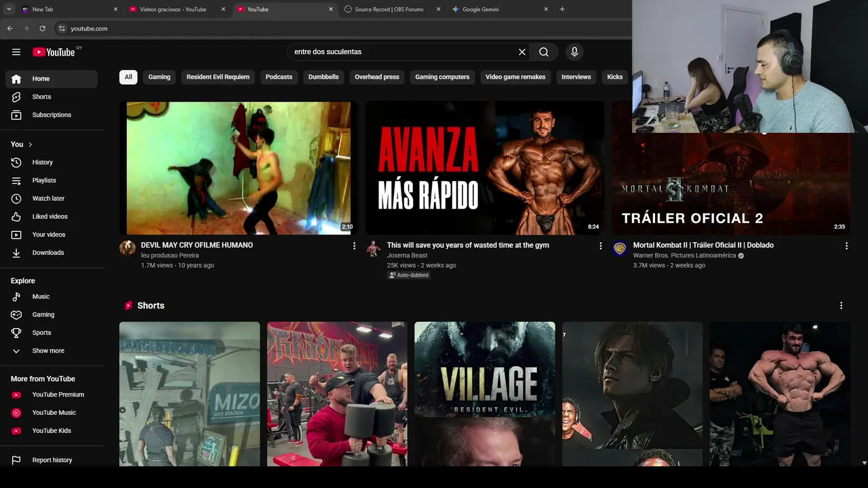
Task: Select the Dumbbells filter chip
Action: pyautogui.click(x=323, y=77)
